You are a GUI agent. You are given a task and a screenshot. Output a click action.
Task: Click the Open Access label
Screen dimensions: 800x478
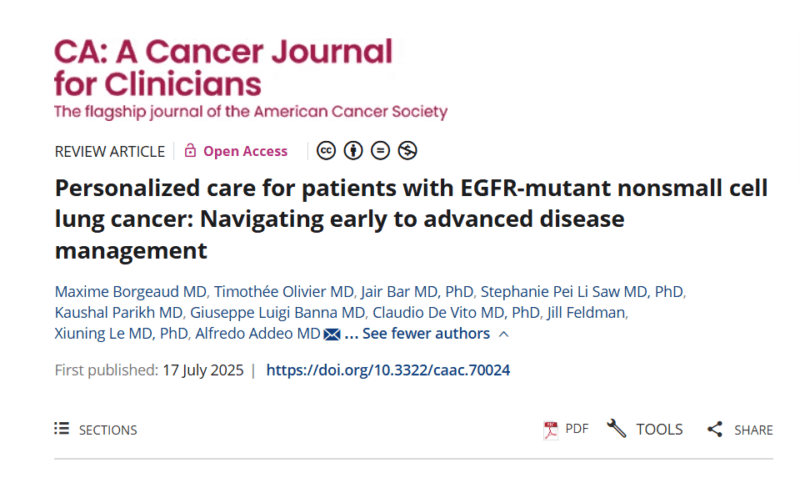[x=245, y=151]
